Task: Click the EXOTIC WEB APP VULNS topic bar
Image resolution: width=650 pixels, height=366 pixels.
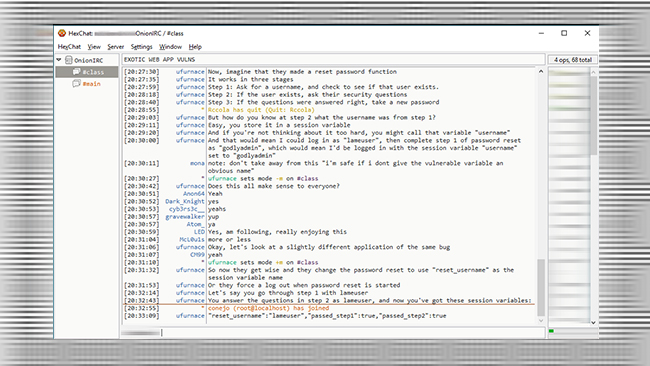Action: coord(333,60)
